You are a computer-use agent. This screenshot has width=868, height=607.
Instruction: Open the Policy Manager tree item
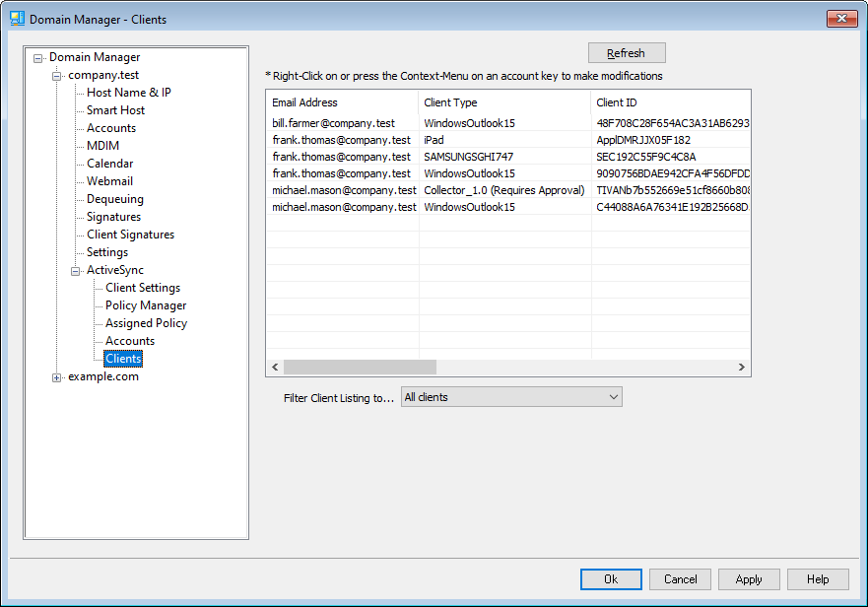[146, 305]
